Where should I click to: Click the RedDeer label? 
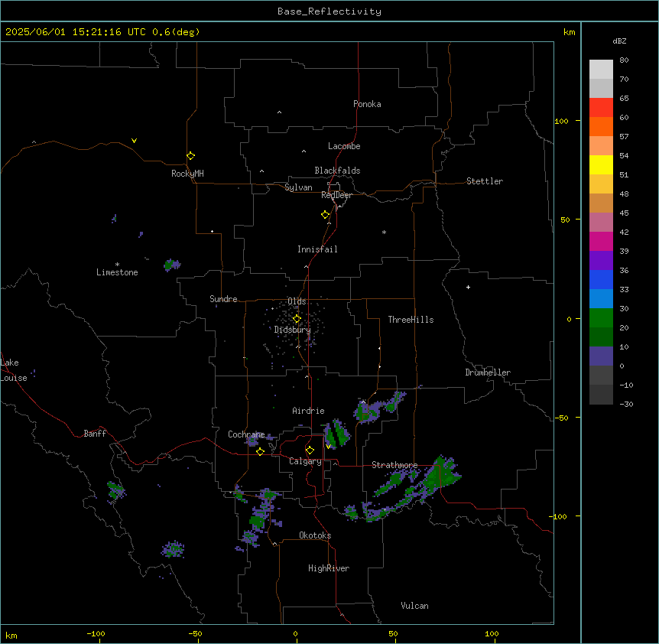[x=336, y=194]
